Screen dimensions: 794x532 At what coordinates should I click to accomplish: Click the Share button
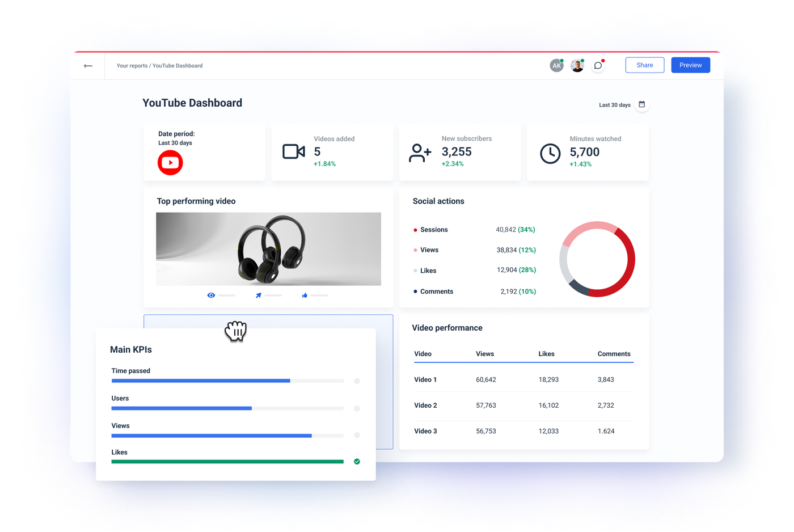(644, 65)
